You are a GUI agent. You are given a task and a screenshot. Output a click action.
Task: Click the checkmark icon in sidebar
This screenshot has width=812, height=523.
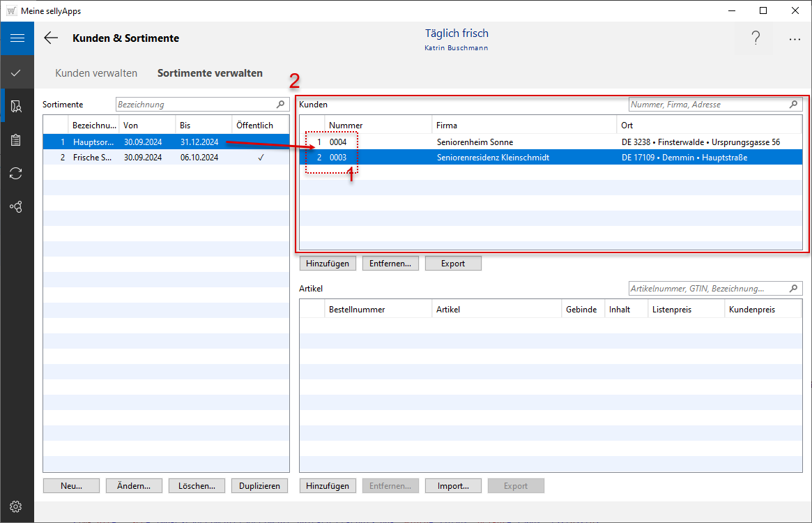17,73
